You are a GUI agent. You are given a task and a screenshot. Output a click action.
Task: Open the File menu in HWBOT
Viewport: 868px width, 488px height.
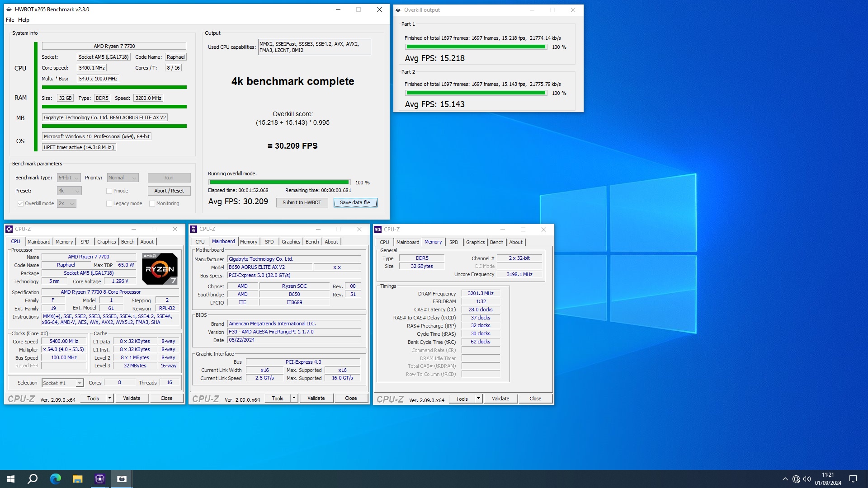point(10,20)
